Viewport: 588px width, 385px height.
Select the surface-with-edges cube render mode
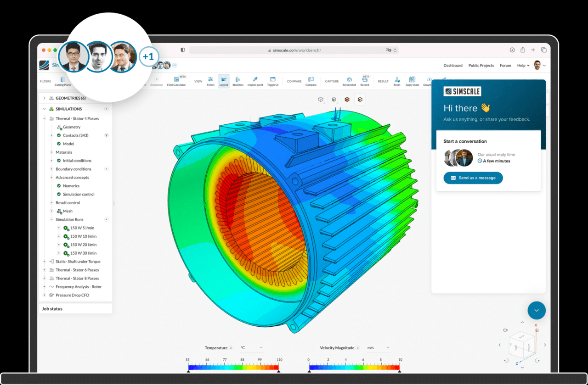(360, 100)
